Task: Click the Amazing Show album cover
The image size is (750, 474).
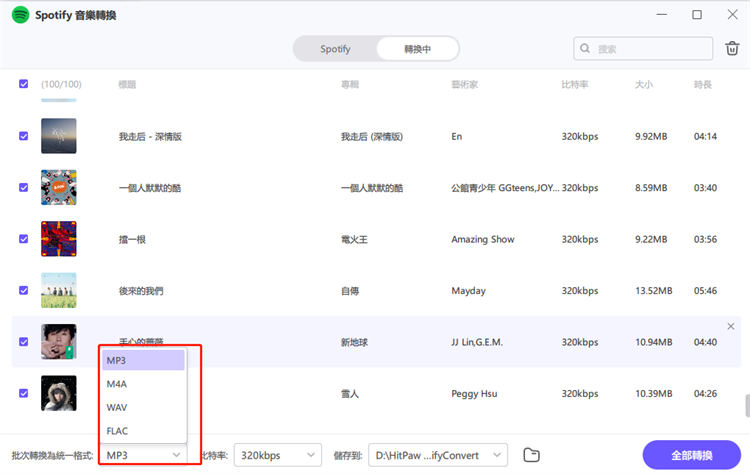Action: click(x=58, y=239)
